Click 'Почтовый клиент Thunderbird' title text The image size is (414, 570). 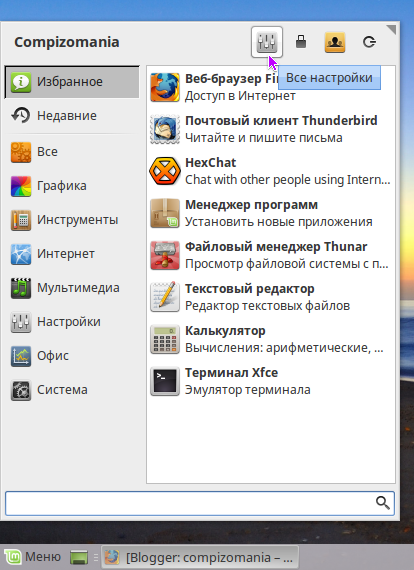(281, 121)
